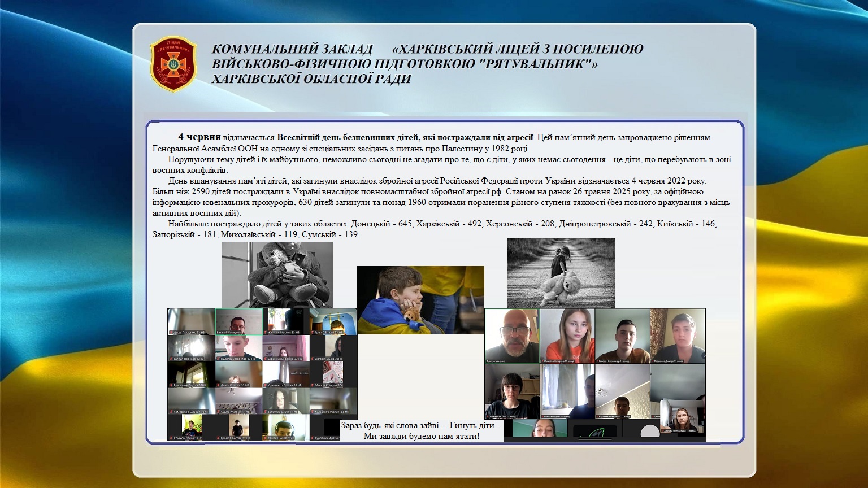Image resolution: width=868 pixels, height=488 pixels.
Task: Click muted microphone icon beside "Кравченко Поліна"
Action: [x=266, y=385]
